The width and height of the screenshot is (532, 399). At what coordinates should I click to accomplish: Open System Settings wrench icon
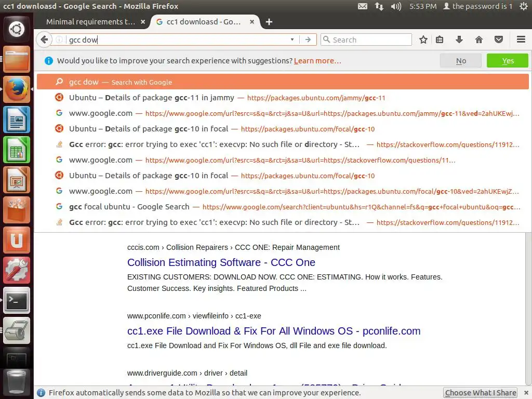pos(17,270)
